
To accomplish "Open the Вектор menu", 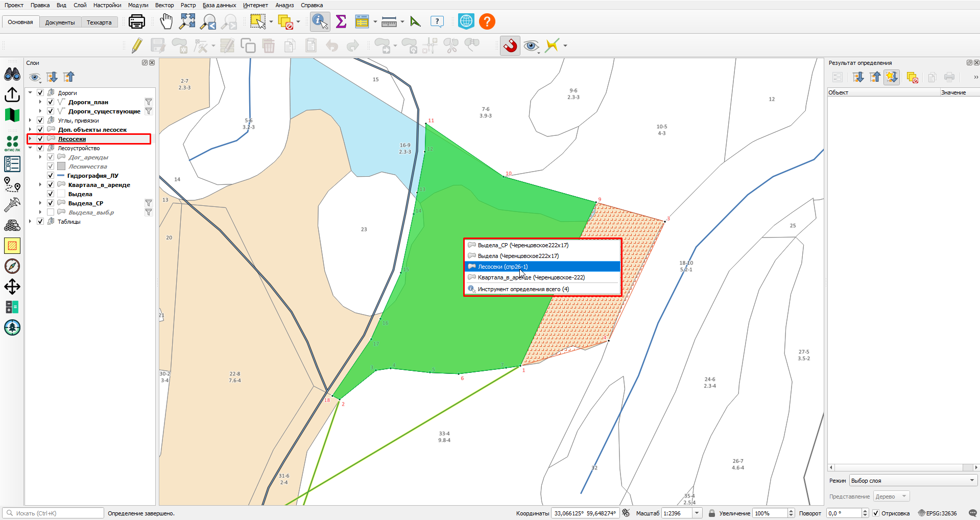I will click(x=164, y=5).
